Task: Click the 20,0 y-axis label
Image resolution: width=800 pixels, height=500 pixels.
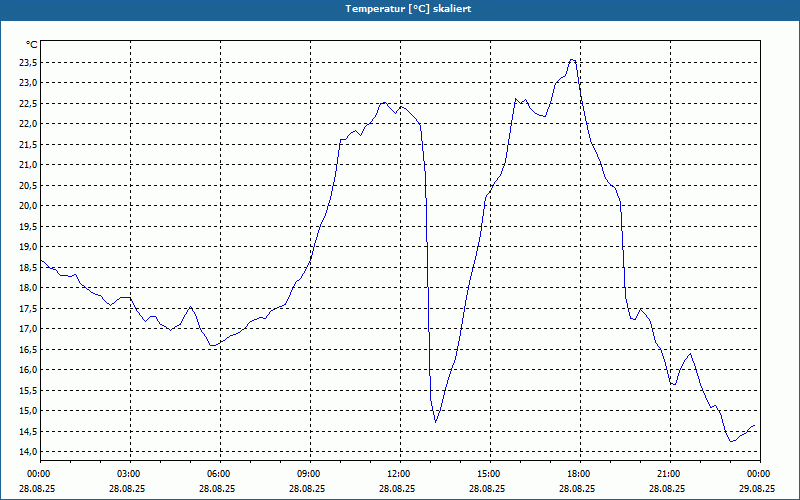Action: pyautogui.click(x=29, y=206)
